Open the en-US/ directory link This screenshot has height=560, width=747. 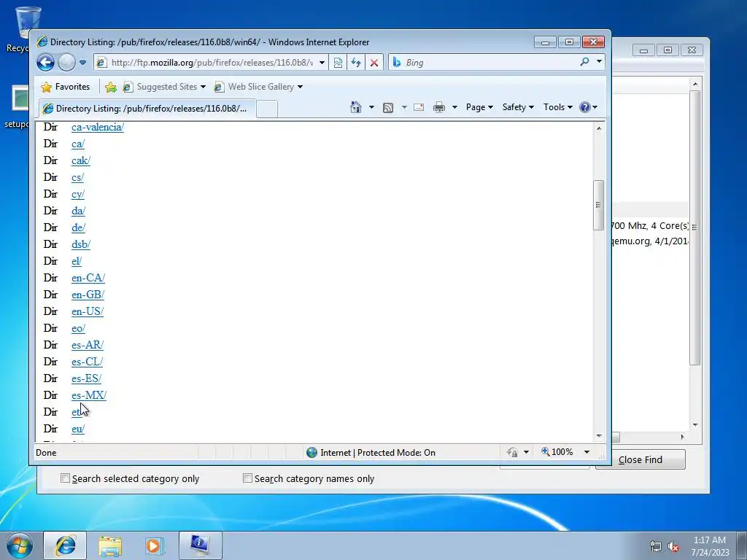point(88,311)
